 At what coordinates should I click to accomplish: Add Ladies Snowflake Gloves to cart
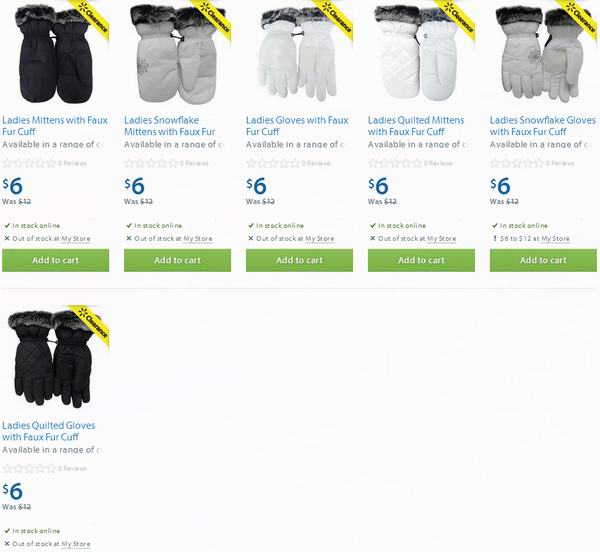point(543,261)
